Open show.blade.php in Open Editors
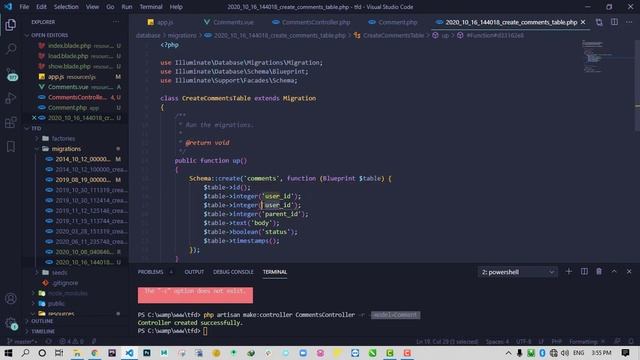The image size is (640, 360). pos(75,66)
